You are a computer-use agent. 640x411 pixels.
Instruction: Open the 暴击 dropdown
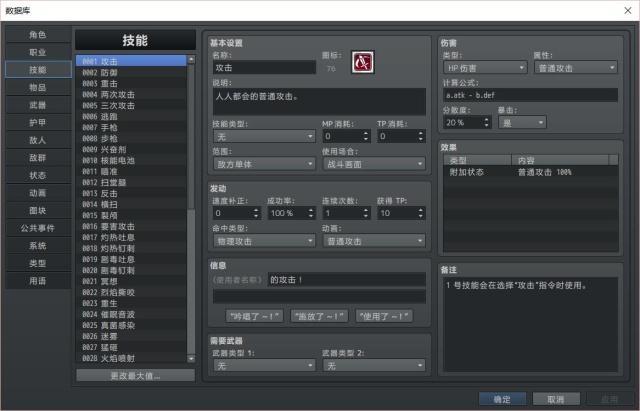point(522,122)
